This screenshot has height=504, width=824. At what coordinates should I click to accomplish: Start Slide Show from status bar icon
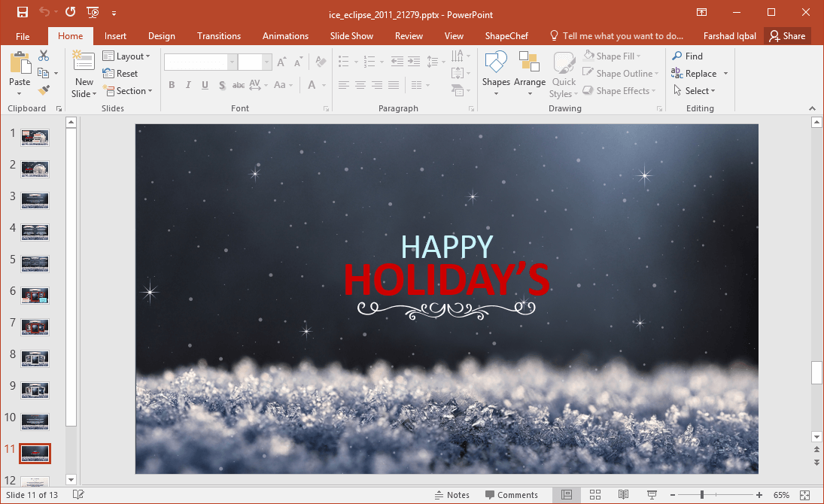[652, 494]
